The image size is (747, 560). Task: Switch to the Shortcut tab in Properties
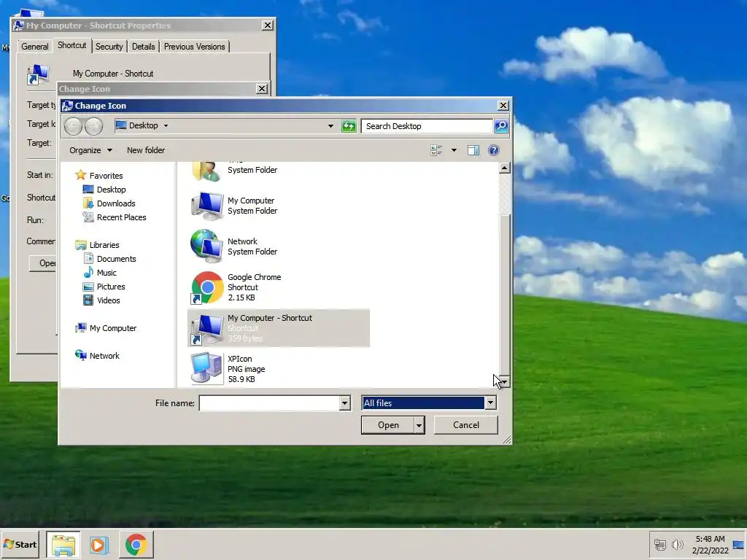tap(71, 45)
